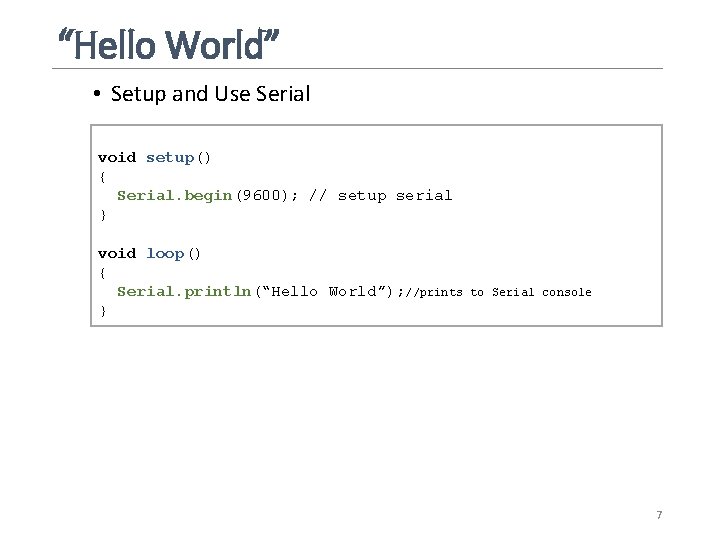Click the "Hello World" string inside println
The image size is (720, 540).
[x=324, y=292]
